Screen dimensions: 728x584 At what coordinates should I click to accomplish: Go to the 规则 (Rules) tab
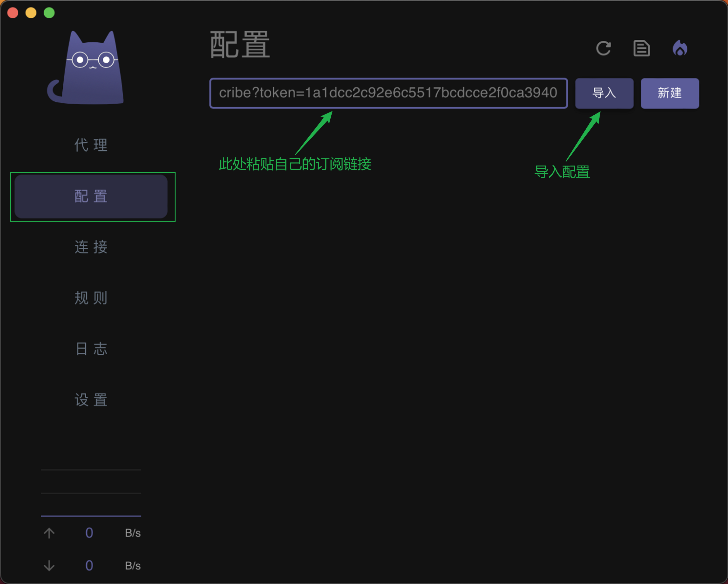91,298
